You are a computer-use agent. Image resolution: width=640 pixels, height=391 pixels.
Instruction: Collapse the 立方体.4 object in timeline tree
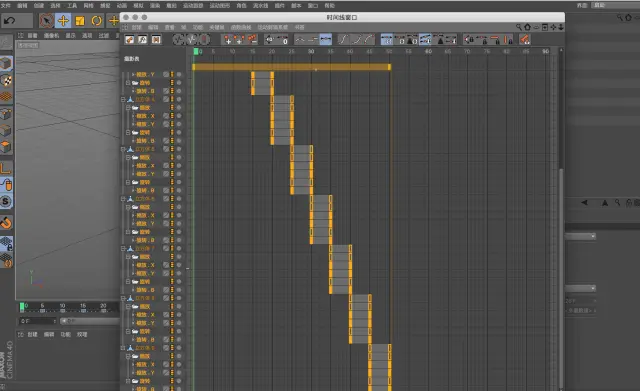[123, 99]
